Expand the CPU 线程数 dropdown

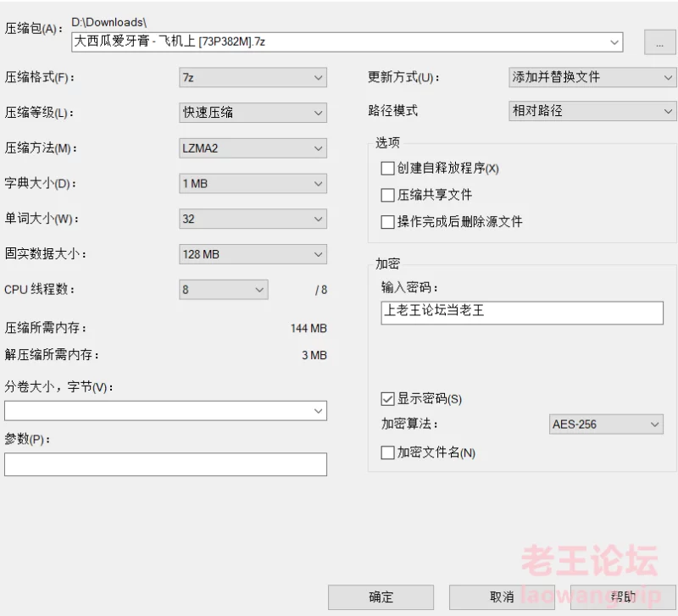tap(224, 290)
